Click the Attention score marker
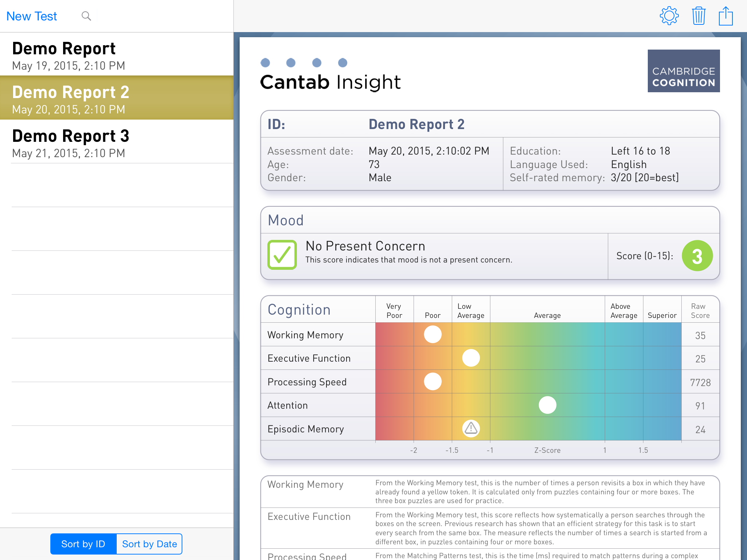The height and width of the screenshot is (560, 747). [x=547, y=405]
